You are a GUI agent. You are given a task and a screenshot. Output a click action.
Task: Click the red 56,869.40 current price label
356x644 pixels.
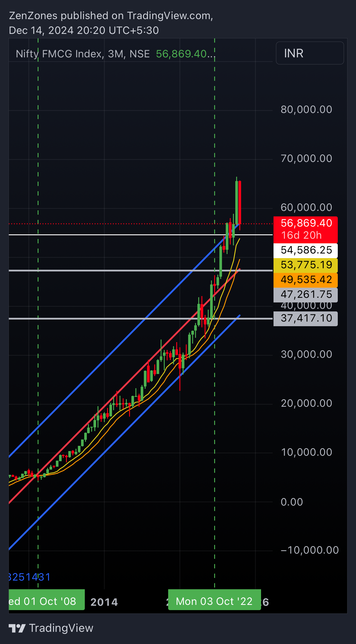pos(306,229)
